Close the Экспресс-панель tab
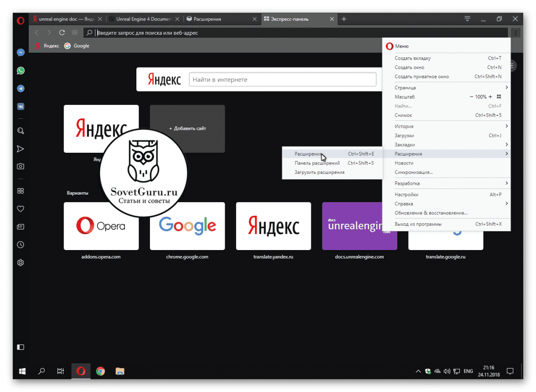The image size is (536, 392). (x=332, y=19)
